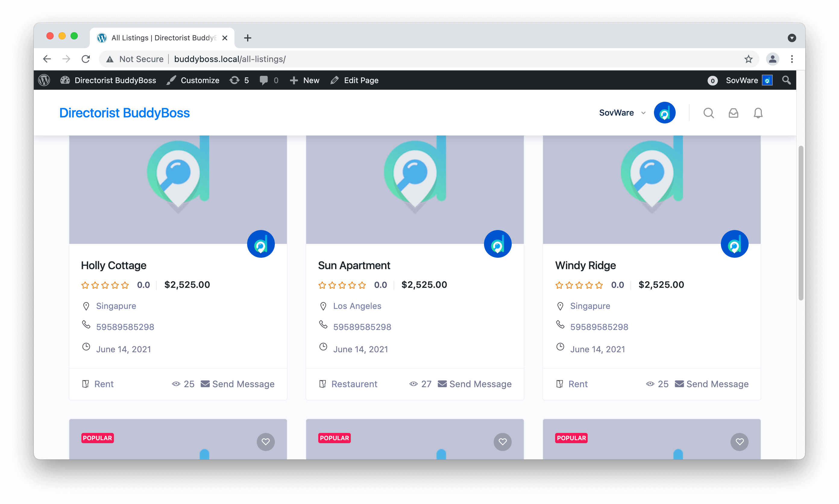Open Chrome three-dot menu
The width and height of the screenshot is (839, 504).
[x=792, y=59]
